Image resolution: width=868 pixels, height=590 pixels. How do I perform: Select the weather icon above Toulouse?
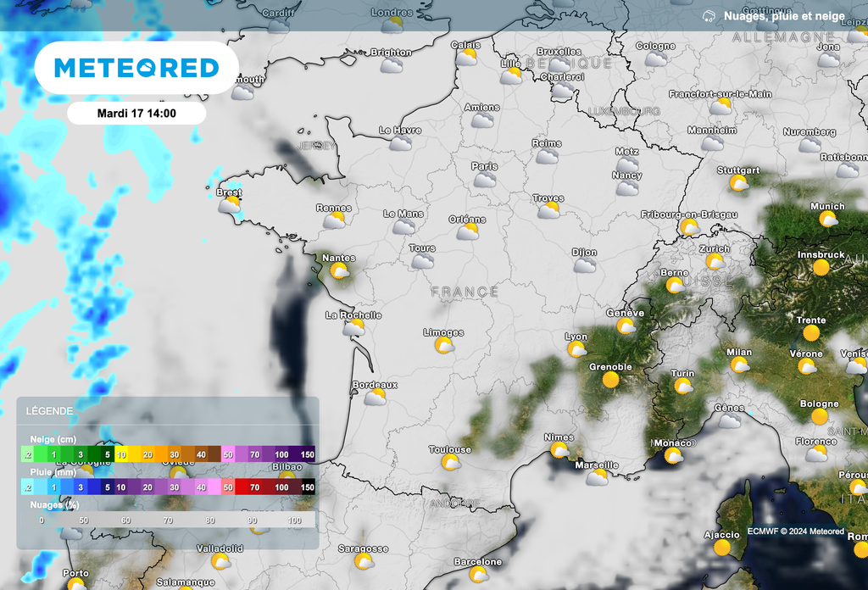click(449, 462)
